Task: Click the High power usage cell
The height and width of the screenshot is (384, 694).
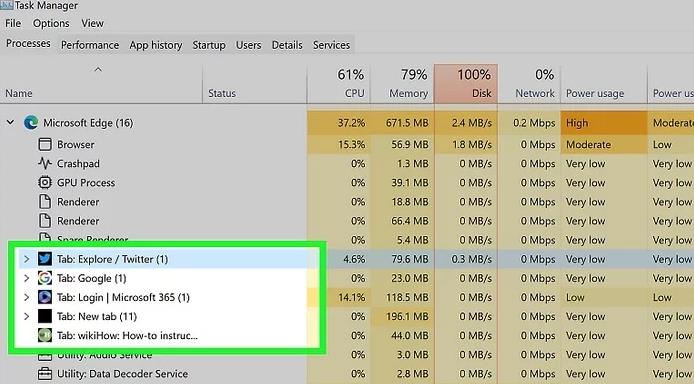Action: click(604, 123)
